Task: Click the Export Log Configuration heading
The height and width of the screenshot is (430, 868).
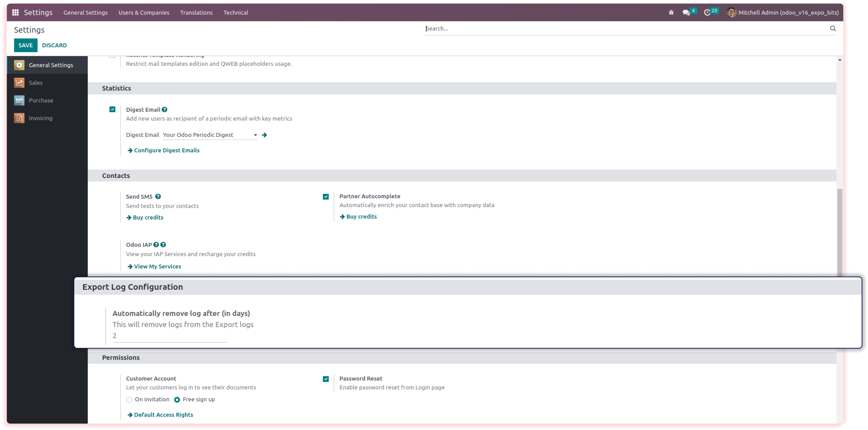Action: coord(133,287)
